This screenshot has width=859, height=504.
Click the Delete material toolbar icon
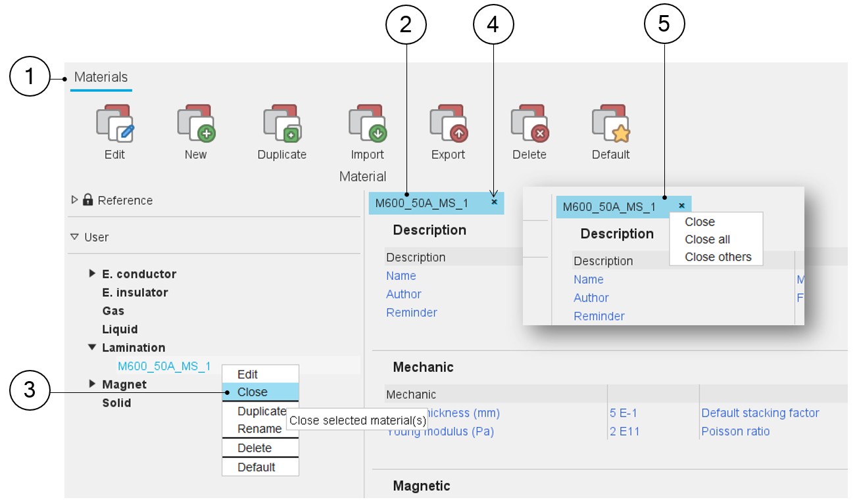(x=529, y=124)
